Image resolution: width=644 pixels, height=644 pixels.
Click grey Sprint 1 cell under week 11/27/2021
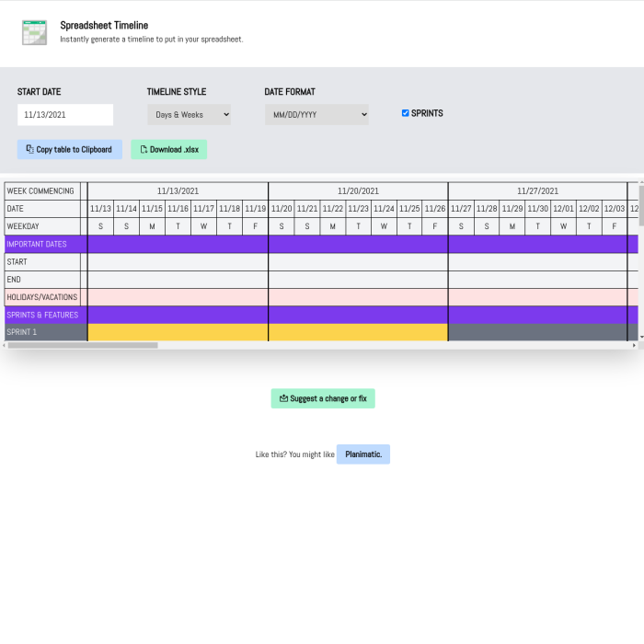pyautogui.click(x=537, y=332)
